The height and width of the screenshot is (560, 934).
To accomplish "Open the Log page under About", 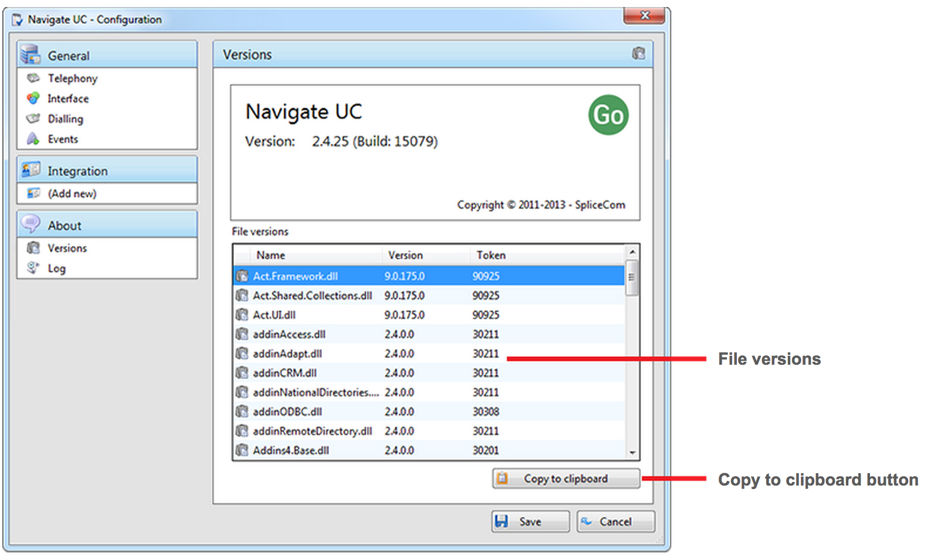I will pos(56,269).
